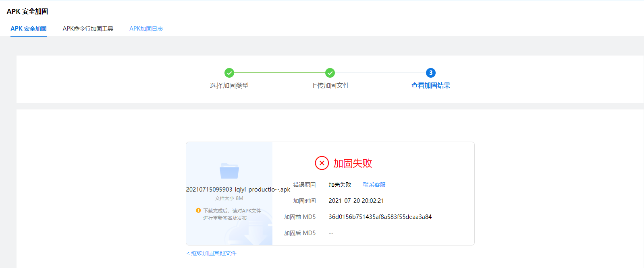
Task: Click the 加固时间 timestamp value
Action: tap(356, 201)
